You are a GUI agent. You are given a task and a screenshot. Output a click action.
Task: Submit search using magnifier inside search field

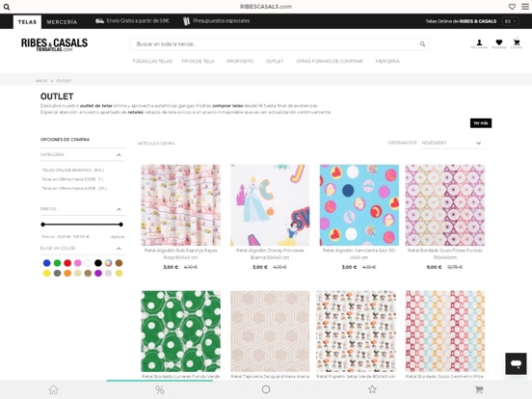click(422, 44)
